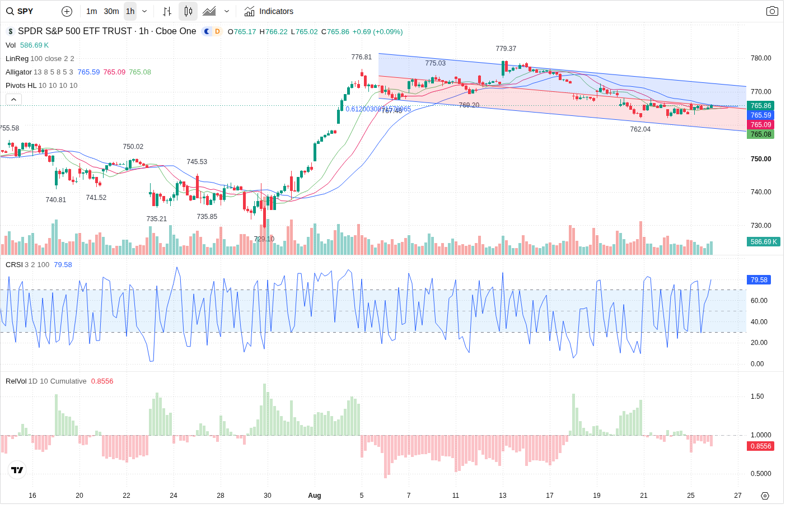Image resolution: width=795 pixels, height=532 pixels.
Task: Take a chart snapshot with camera icon
Action: (x=772, y=11)
